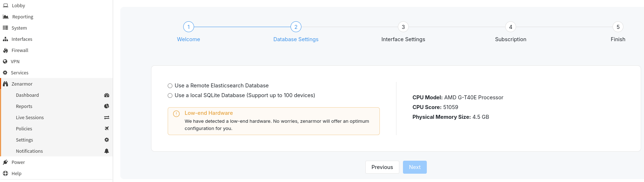Screen dimensions: 644x182
Task: Click the Dashboard gauge icon in sidebar
Action: (x=107, y=95)
